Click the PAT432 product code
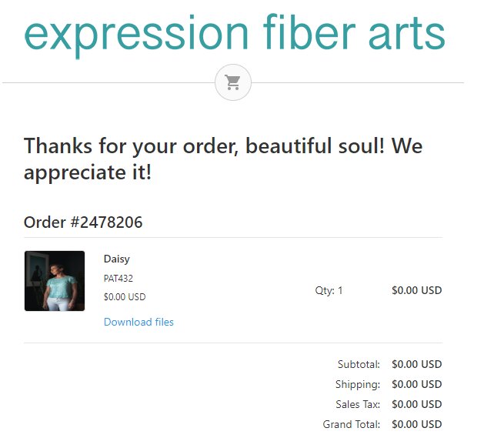Screen dimensions: 504x448 [x=118, y=278]
